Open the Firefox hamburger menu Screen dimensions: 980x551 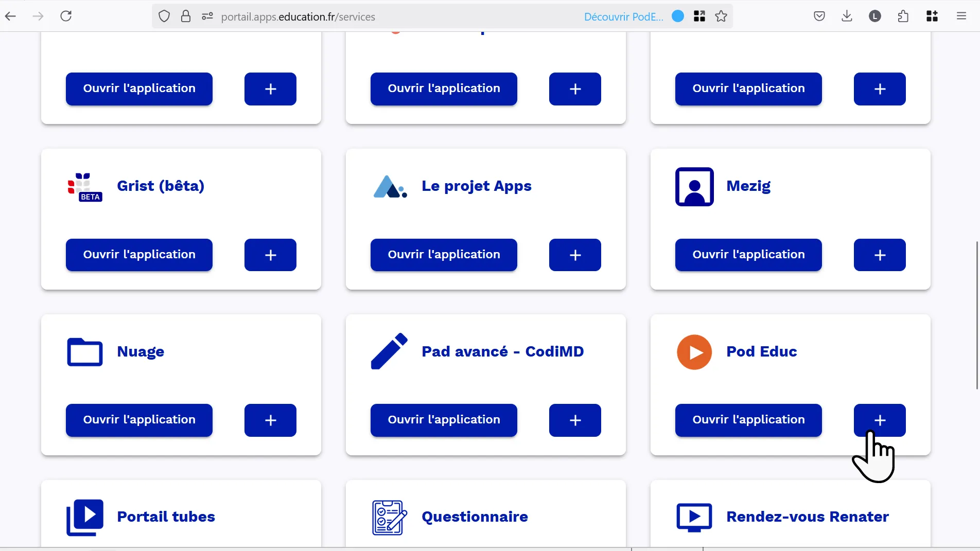point(961,16)
